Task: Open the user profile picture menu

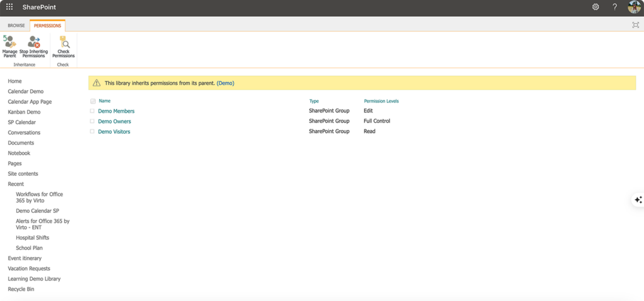Action: click(635, 7)
